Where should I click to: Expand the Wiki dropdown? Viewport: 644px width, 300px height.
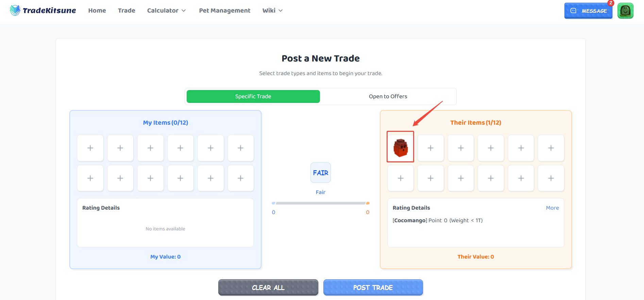272,11
